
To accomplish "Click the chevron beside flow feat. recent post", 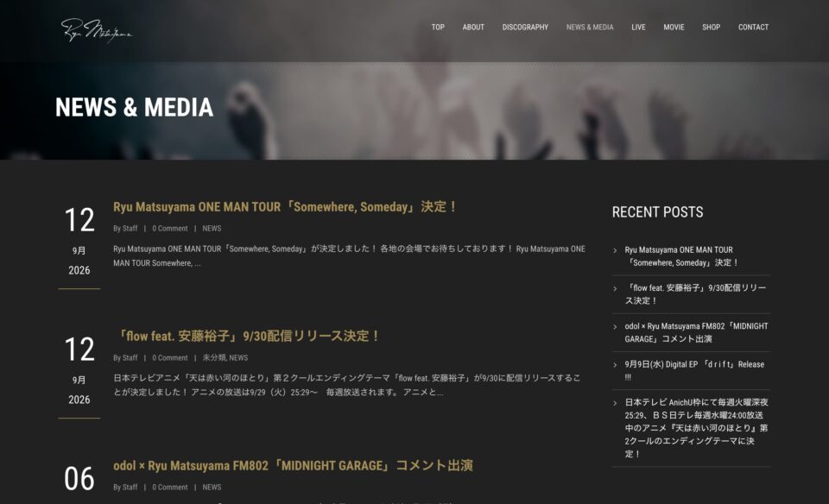I will coord(615,288).
